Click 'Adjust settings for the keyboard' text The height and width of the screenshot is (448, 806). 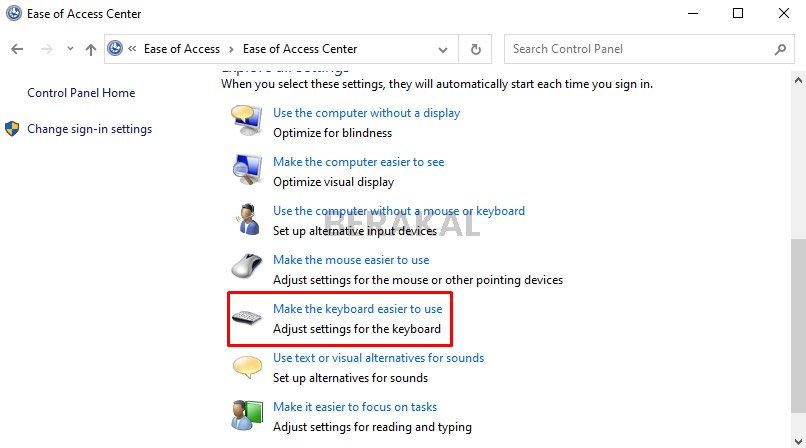(357, 329)
